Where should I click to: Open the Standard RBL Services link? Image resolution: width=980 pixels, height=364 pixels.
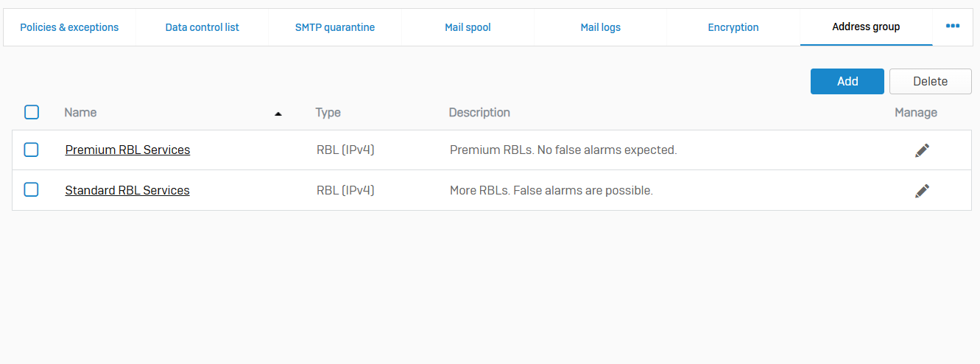(x=127, y=191)
